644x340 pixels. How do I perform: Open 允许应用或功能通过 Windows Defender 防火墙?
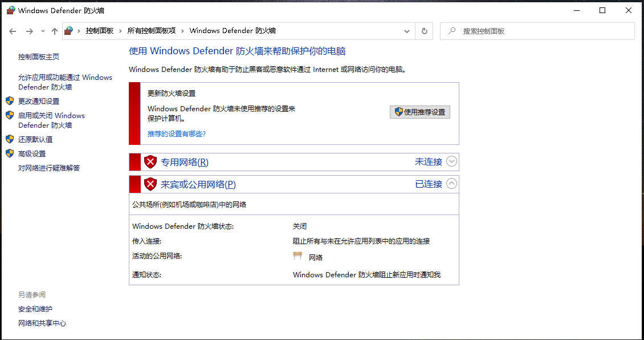pyautogui.click(x=65, y=82)
